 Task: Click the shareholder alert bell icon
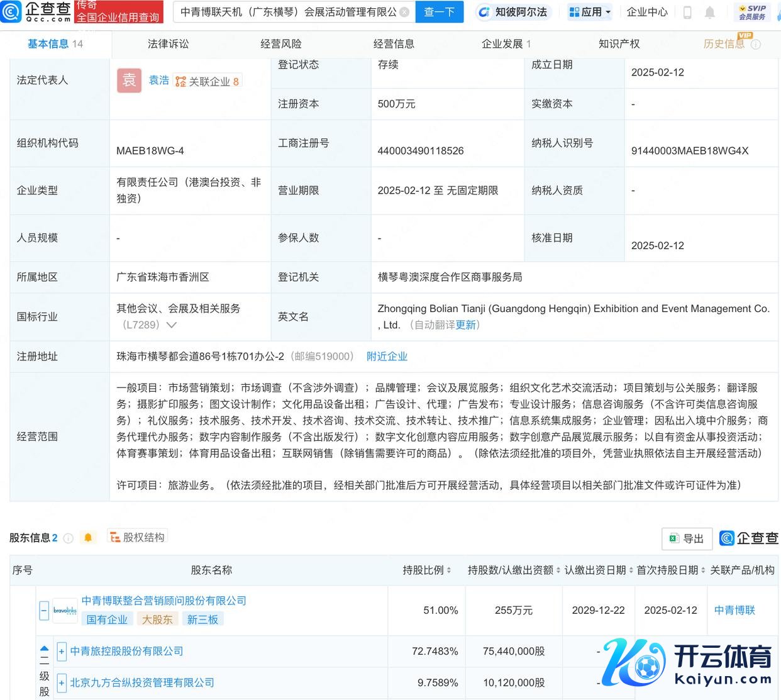coord(88,538)
